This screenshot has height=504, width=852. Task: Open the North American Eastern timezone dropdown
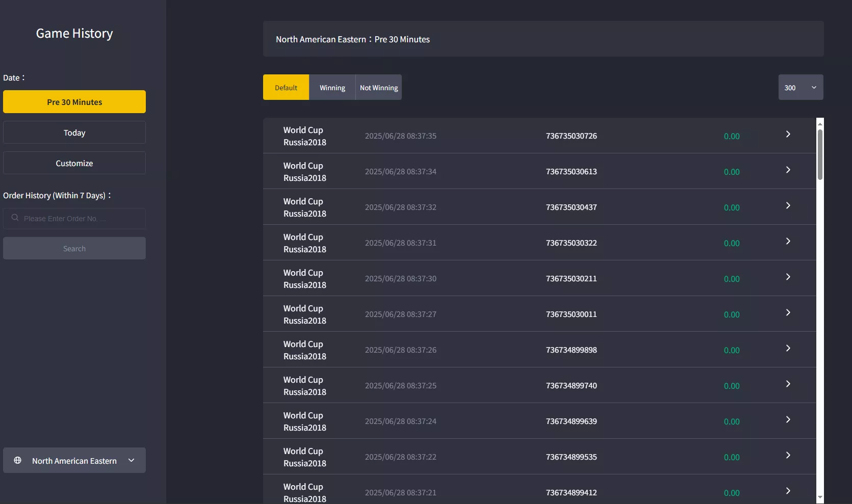click(74, 460)
